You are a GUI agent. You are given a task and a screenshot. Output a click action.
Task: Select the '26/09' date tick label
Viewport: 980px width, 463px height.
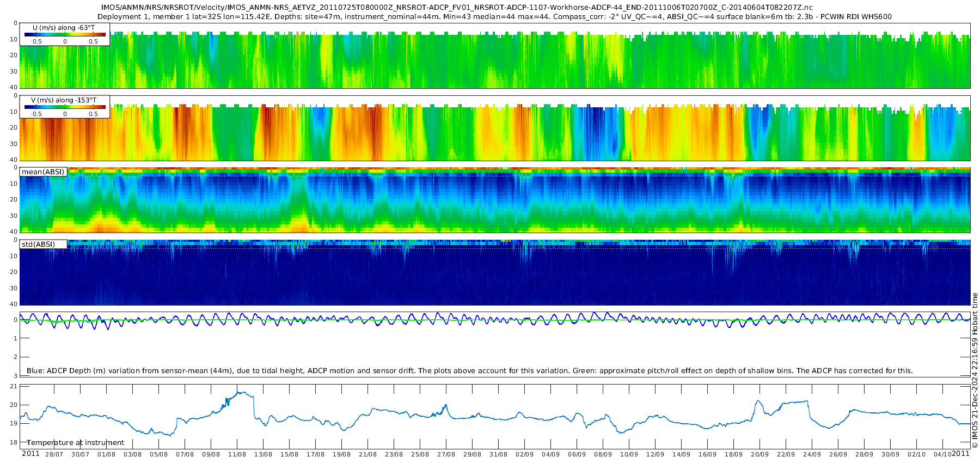pyautogui.click(x=838, y=454)
